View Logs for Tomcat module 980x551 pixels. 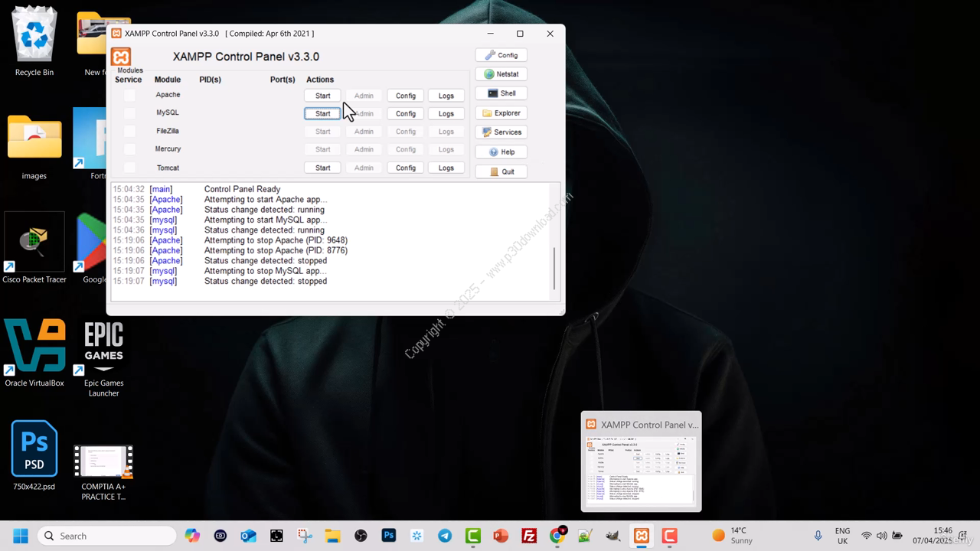point(446,168)
